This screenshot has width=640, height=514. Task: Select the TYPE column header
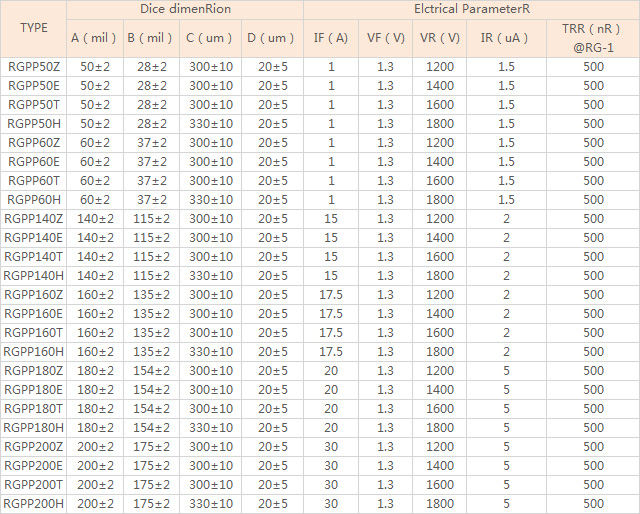(34, 28)
